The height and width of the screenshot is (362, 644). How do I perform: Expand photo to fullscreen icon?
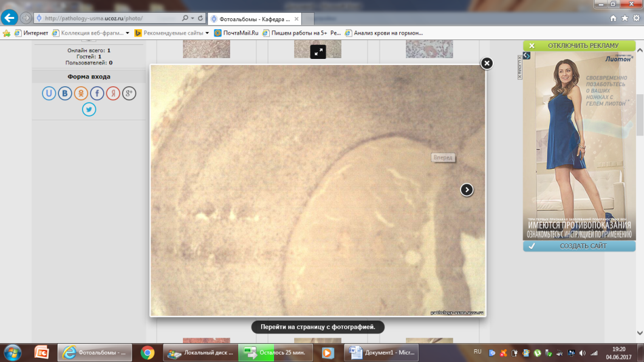pos(318,52)
